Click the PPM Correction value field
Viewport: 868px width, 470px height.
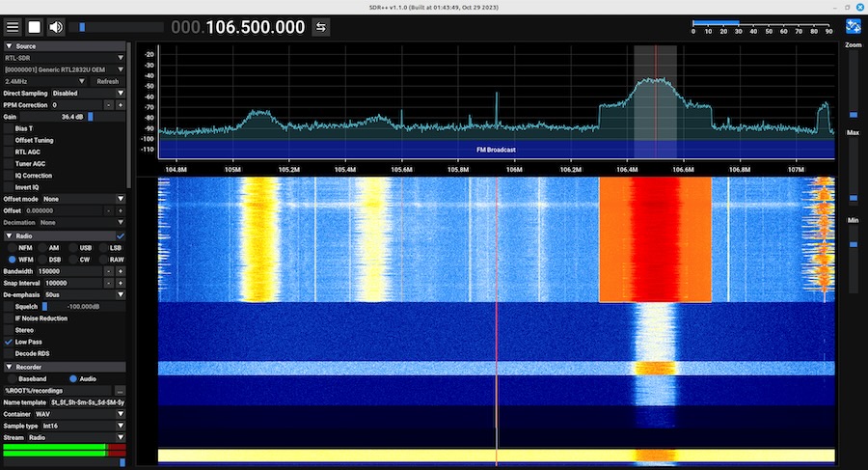coord(76,105)
